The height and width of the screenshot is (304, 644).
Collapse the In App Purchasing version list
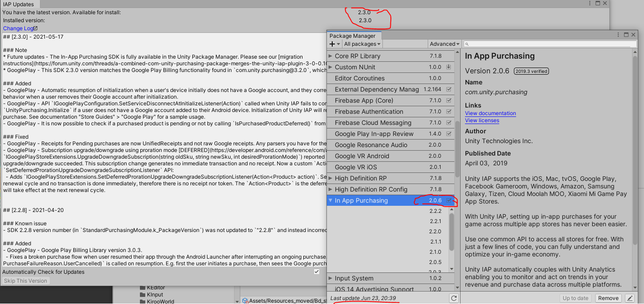click(330, 200)
